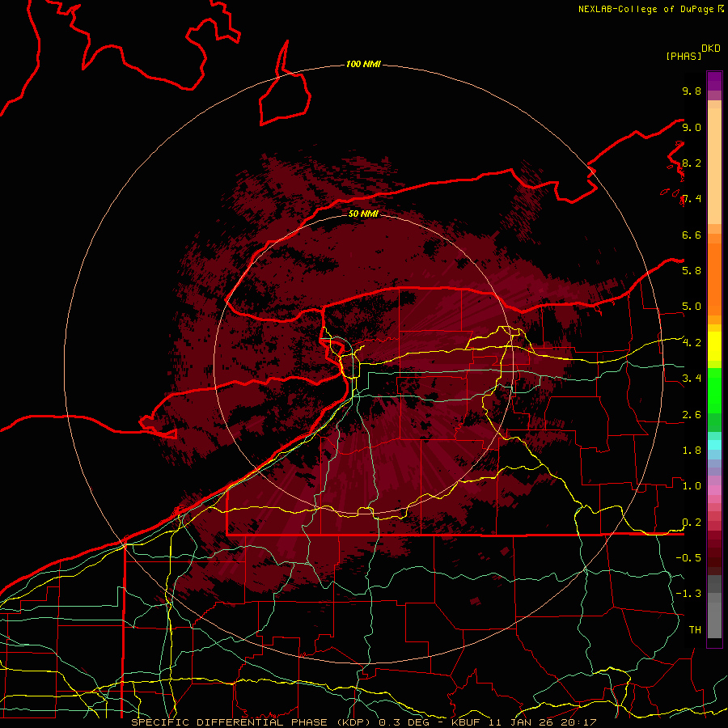Click the 0.2 value on the color scale
The width and height of the screenshot is (728, 728).
coord(692,523)
